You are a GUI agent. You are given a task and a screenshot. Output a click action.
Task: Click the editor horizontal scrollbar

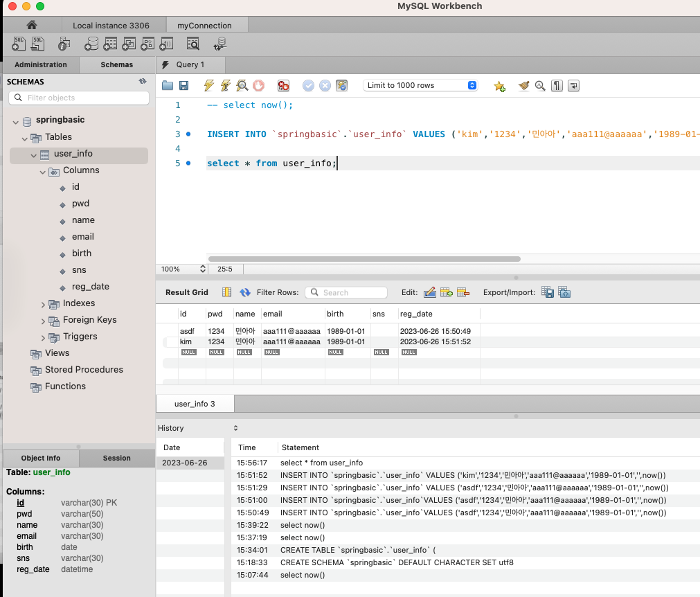pos(364,259)
